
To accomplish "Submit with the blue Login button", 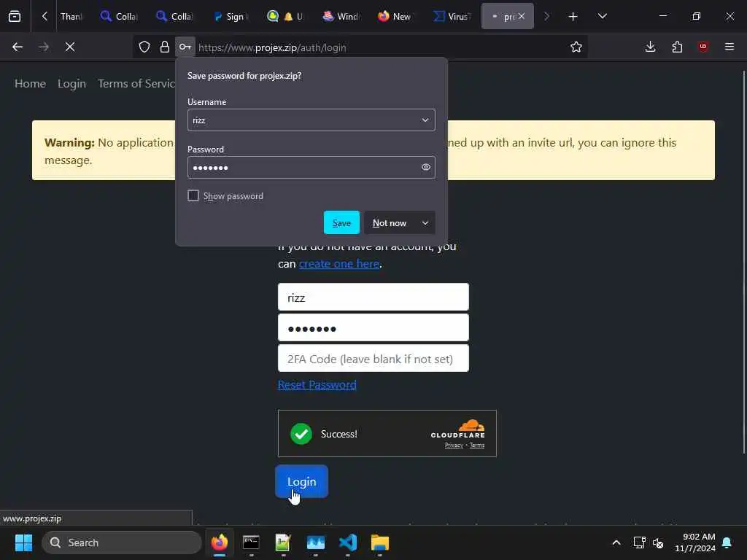I will 301,481.
